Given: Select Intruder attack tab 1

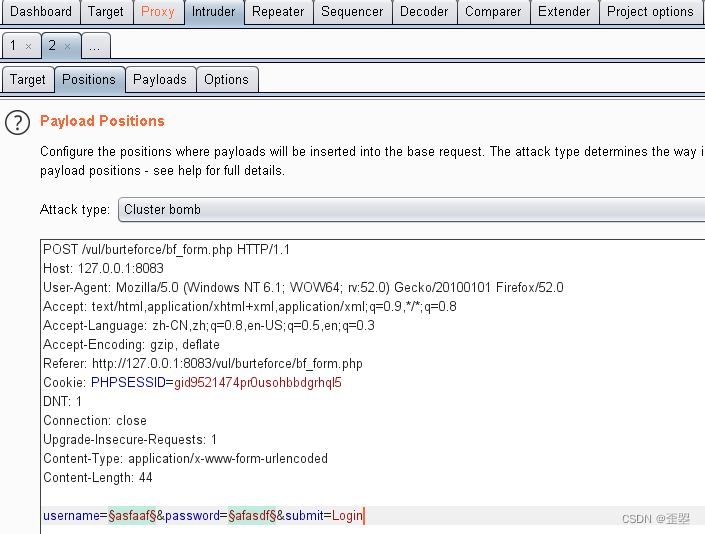Looking at the screenshot, I should point(13,45).
